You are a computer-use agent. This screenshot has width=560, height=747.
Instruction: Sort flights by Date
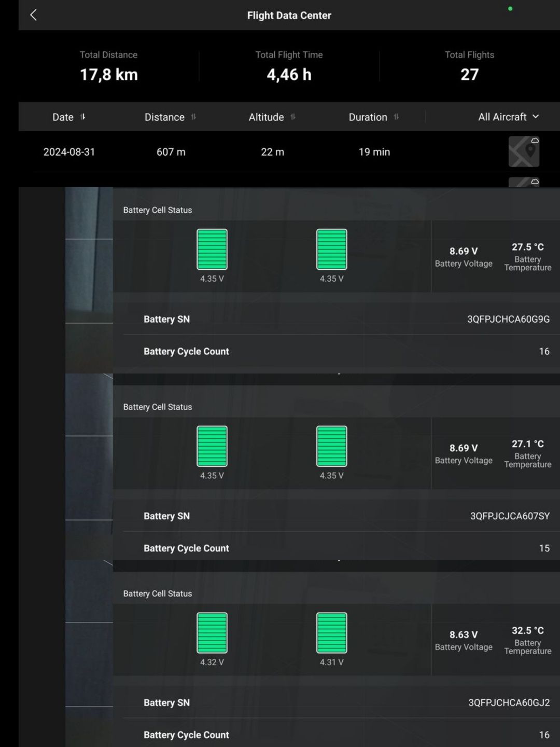click(83, 117)
